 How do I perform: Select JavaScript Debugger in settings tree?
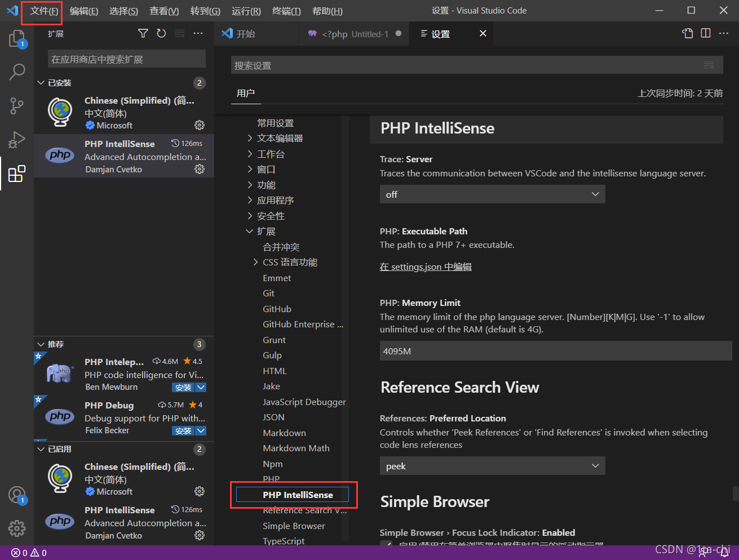pyautogui.click(x=304, y=402)
